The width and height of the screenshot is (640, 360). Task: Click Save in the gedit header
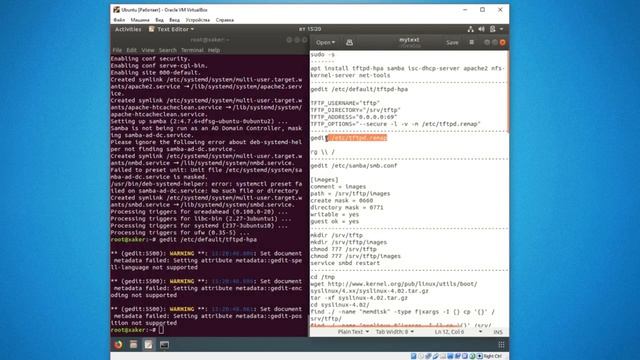click(x=452, y=42)
